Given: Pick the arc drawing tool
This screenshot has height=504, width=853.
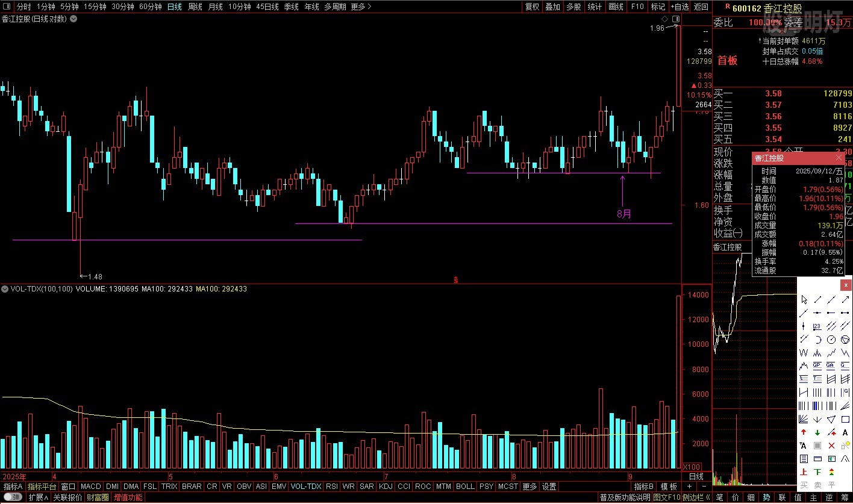Looking at the screenshot, I should coord(817,340).
